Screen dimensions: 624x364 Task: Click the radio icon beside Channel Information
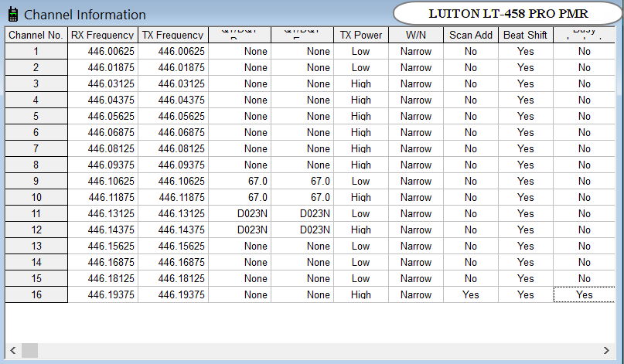tap(13, 15)
